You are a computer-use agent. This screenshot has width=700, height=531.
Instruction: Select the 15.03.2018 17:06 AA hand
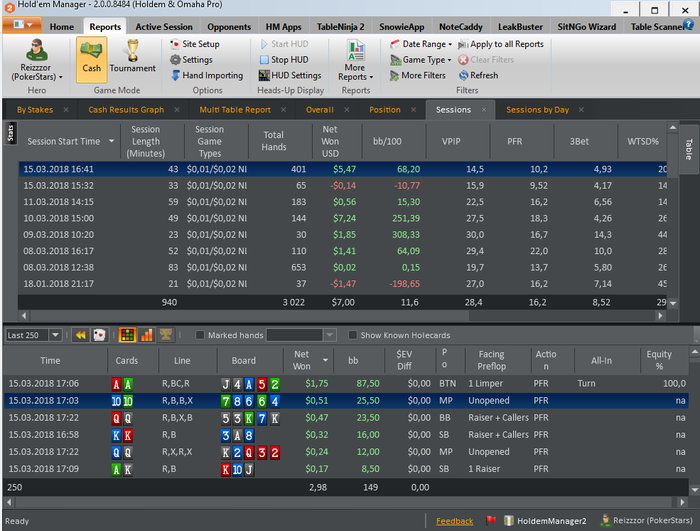click(x=346, y=384)
